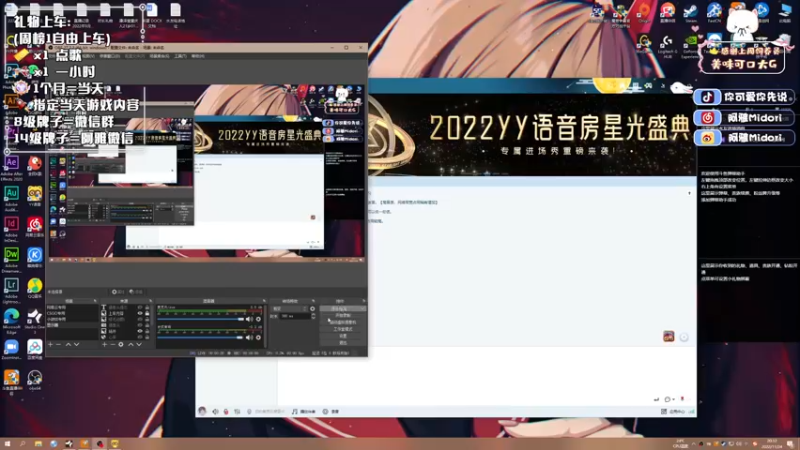Open settings gear of second mixer channel
This screenshot has height=450, width=800.
(x=258, y=337)
